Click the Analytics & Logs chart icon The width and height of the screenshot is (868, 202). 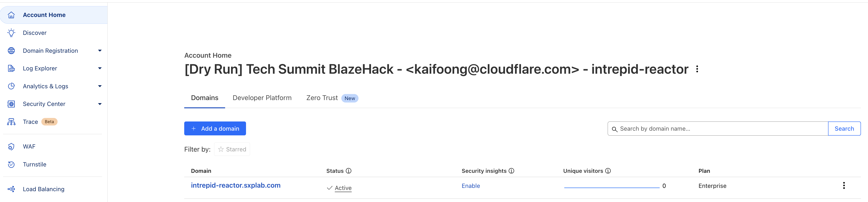(11, 86)
